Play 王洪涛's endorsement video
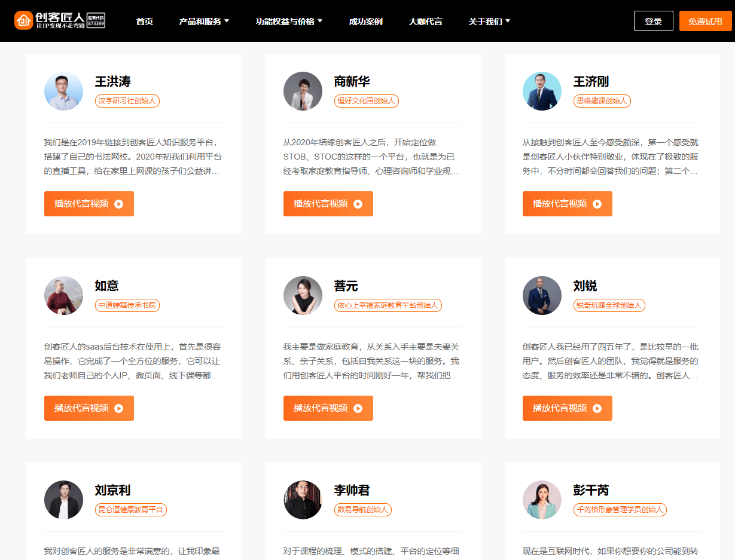Screen dimensions: 735x560 point(89,204)
